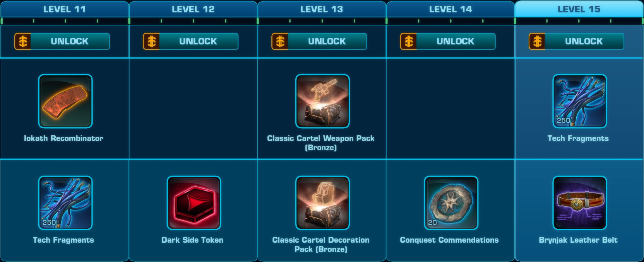Select the Dark Side Token icon
This screenshot has width=644, height=262.
click(x=194, y=203)
